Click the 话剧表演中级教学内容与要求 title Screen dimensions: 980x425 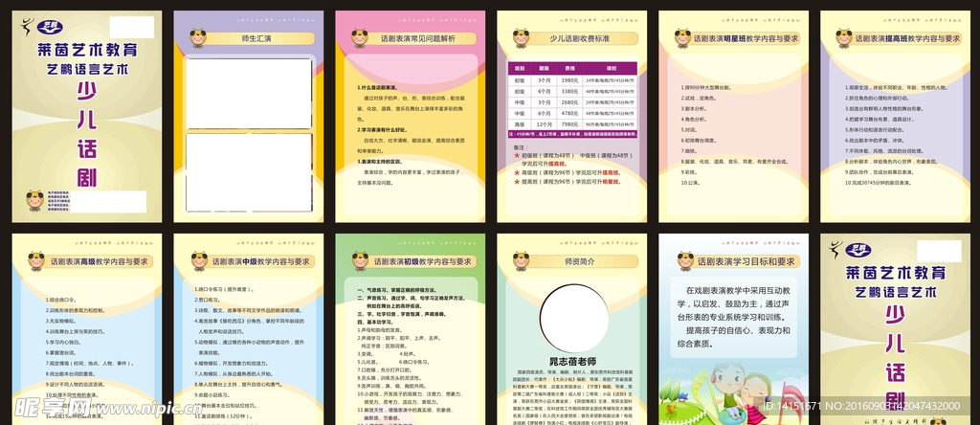pos(260,262)
